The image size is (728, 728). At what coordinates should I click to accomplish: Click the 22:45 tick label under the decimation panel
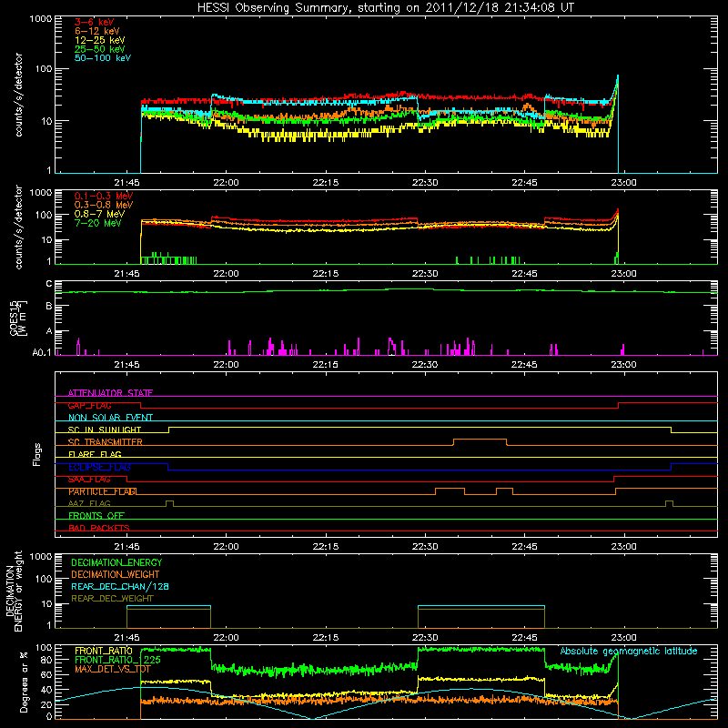pos(524,638)
